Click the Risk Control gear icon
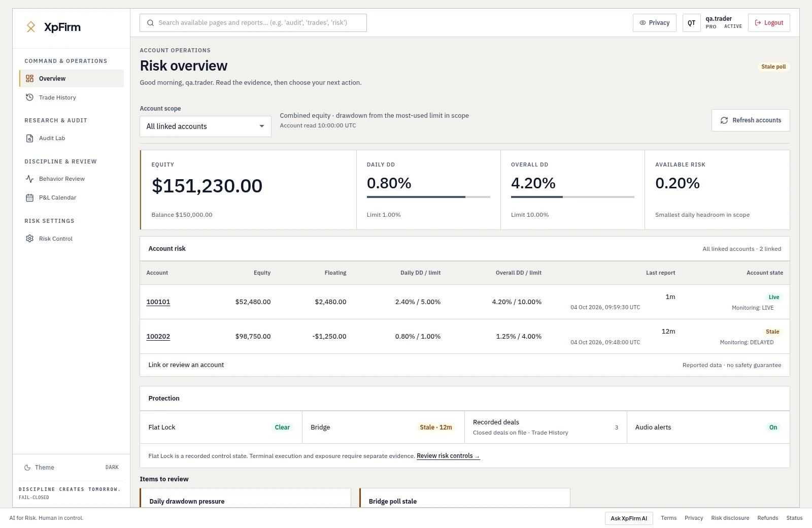This screenshot has height=528, width=812. point(30,239)
